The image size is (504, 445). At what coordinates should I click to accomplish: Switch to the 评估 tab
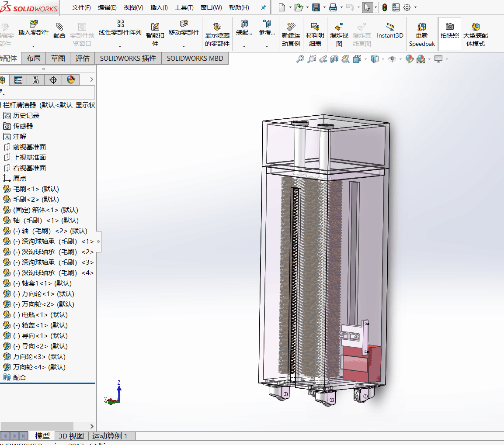(x=82, y=59)
